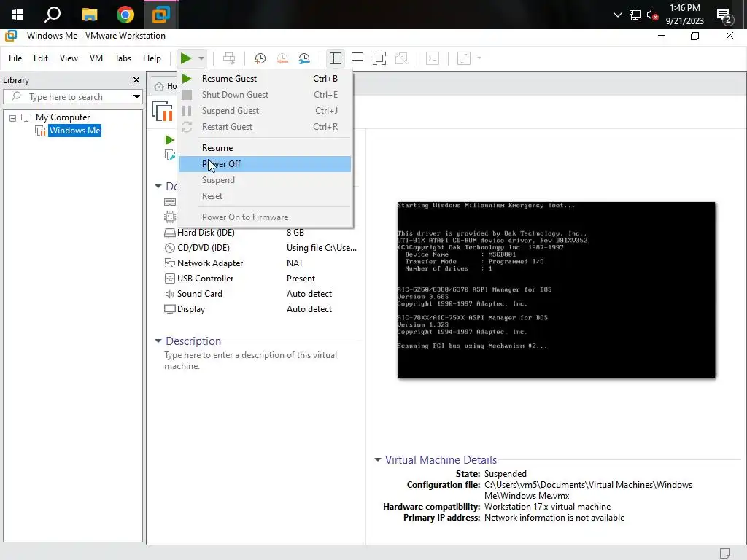Click Send Ctrl+Alt+Del toolbar icon
This screenshot has width=747, height=560.
point(229,58)
